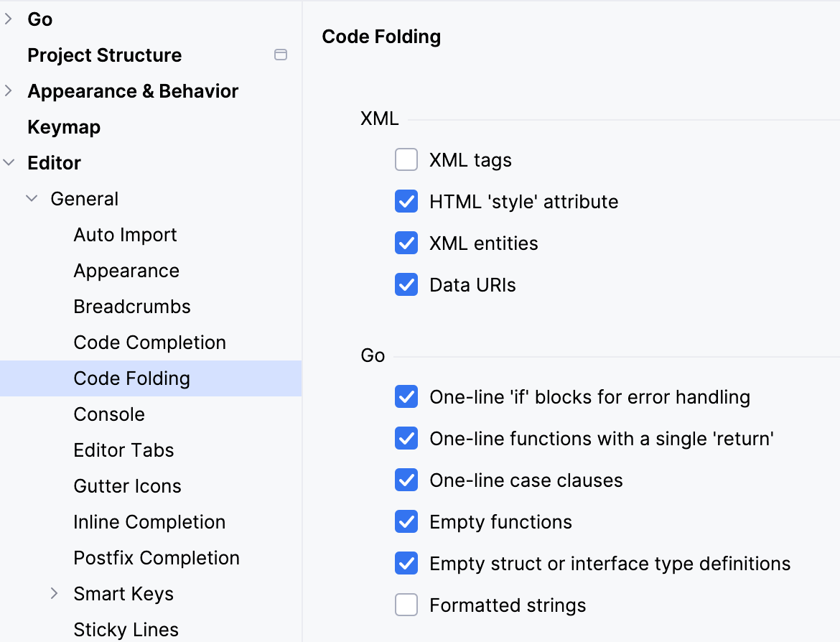Open the Gutter Icons settings

127,486
